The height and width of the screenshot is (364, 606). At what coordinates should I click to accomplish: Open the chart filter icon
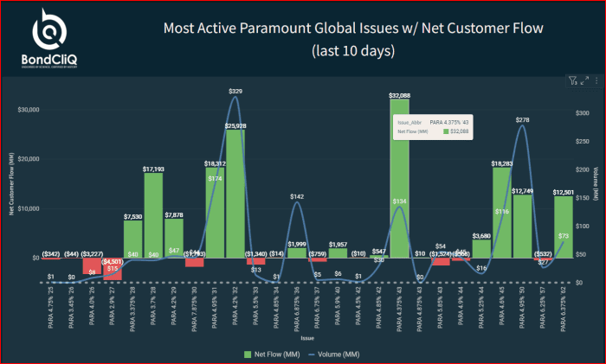572,80
